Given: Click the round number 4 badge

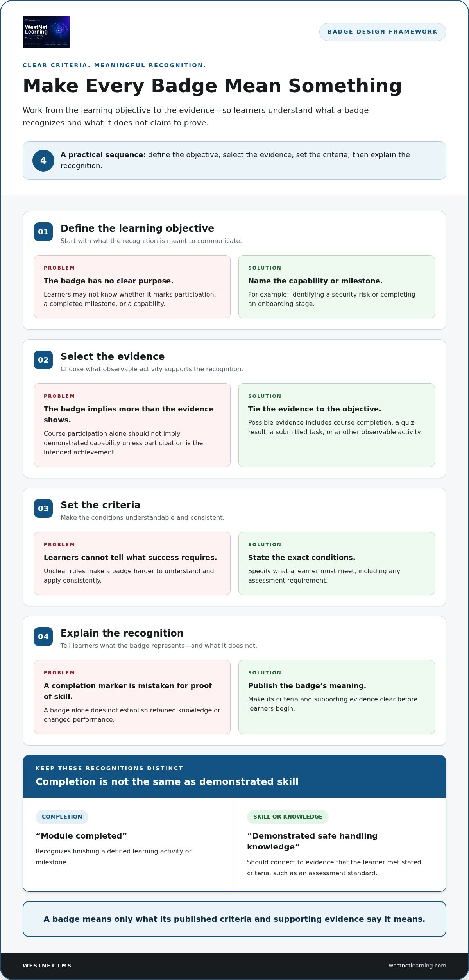Looking at the screenshot, I should [x=43, y=161].
